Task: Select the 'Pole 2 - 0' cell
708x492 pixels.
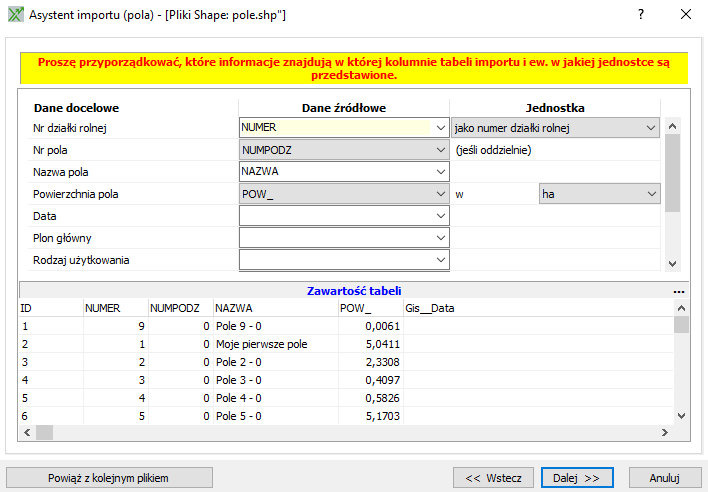Action: point(276,362)
